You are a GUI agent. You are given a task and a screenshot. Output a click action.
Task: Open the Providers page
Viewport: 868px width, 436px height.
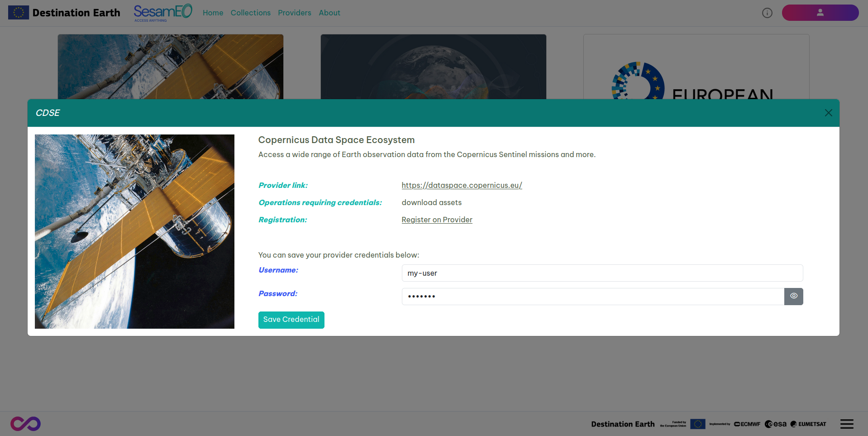pyautogui.click(x=294, y=13)
